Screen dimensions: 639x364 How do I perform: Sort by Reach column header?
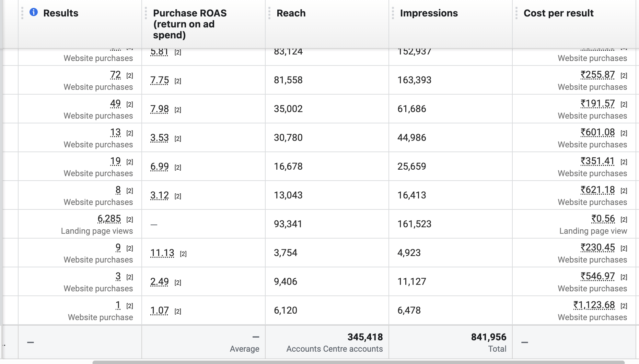tap(291, 13)
